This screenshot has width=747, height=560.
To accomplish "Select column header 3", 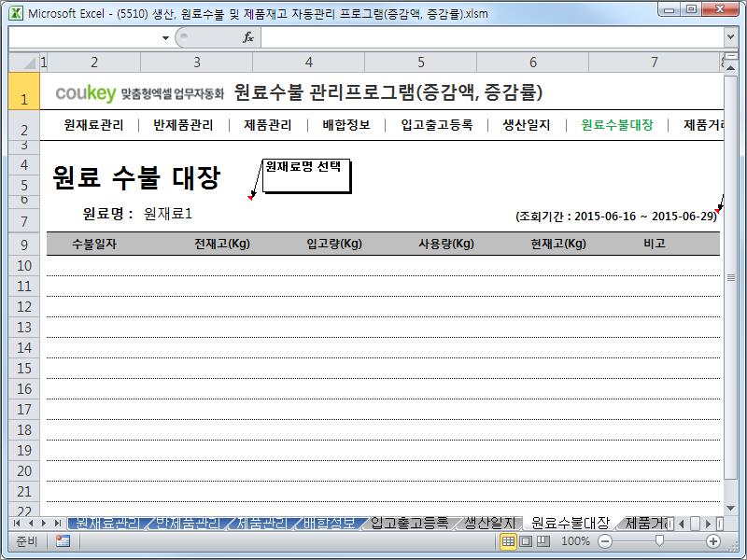I will click(x=197, y=63).
